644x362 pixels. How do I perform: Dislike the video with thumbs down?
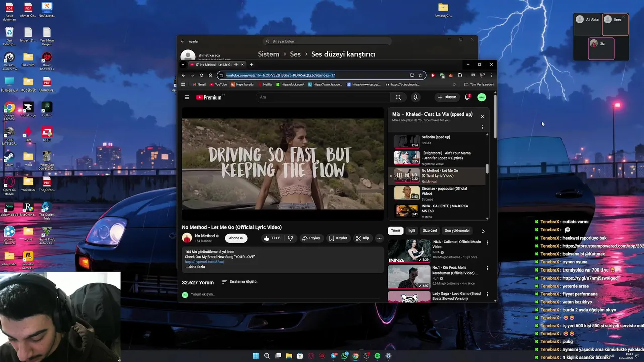click(x=290, y=238)
